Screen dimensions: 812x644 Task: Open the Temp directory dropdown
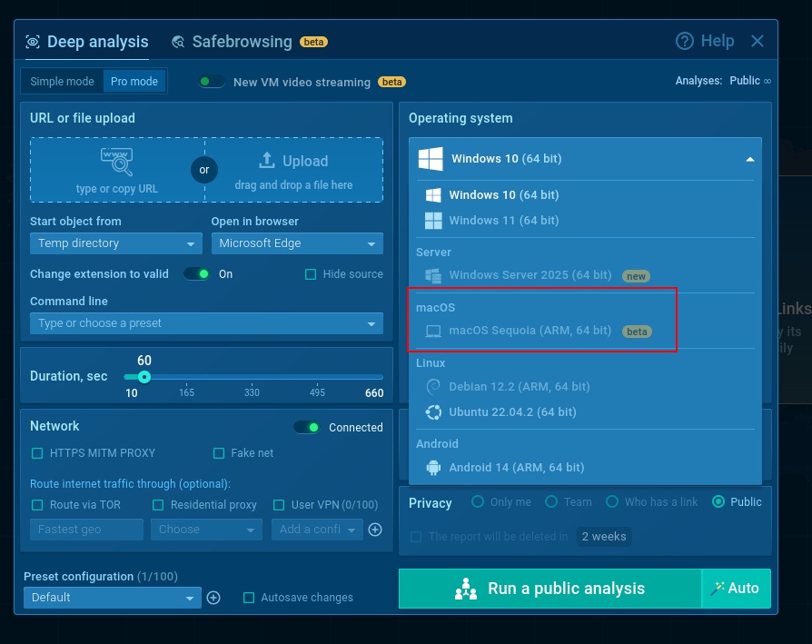(x=115, y=243)
